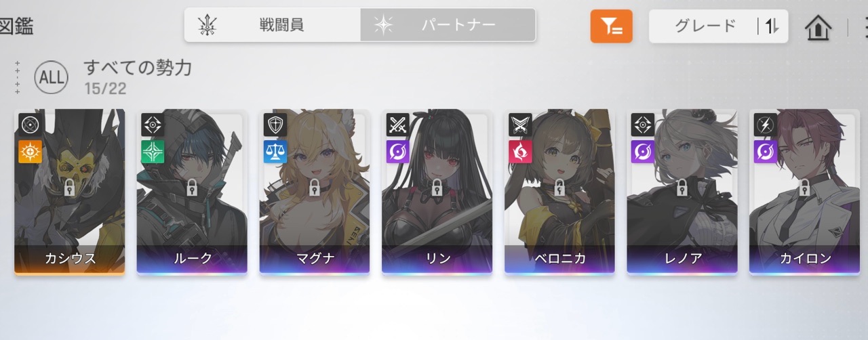This screenshot has height=340, width=868.
Task: Open the orange filter icon button
Action: [611, 26]
